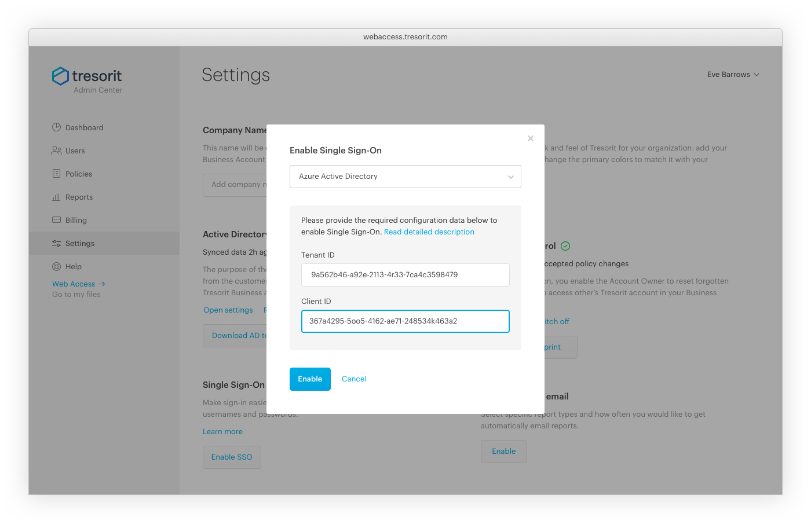Open the Read detailed description link
This screenshot has width=811, height=532.
(429, 232)
